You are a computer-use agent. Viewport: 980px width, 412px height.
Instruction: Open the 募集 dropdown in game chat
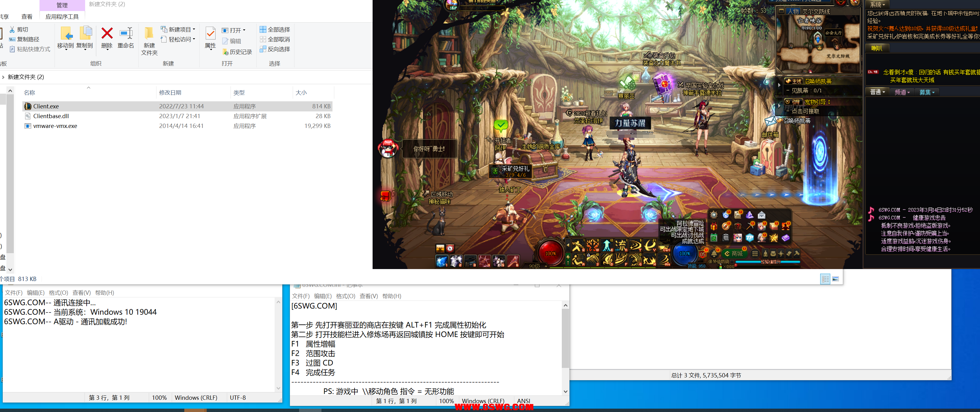tap(927, 92)
